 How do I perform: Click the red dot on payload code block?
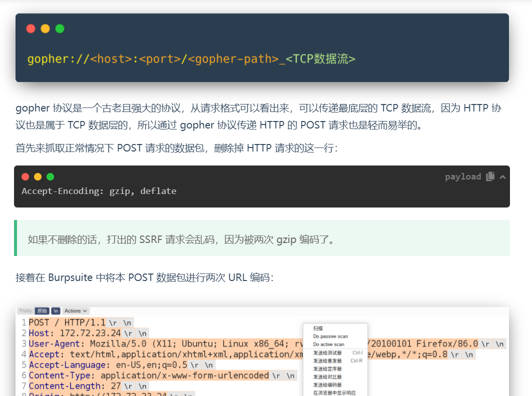(26, 177)
